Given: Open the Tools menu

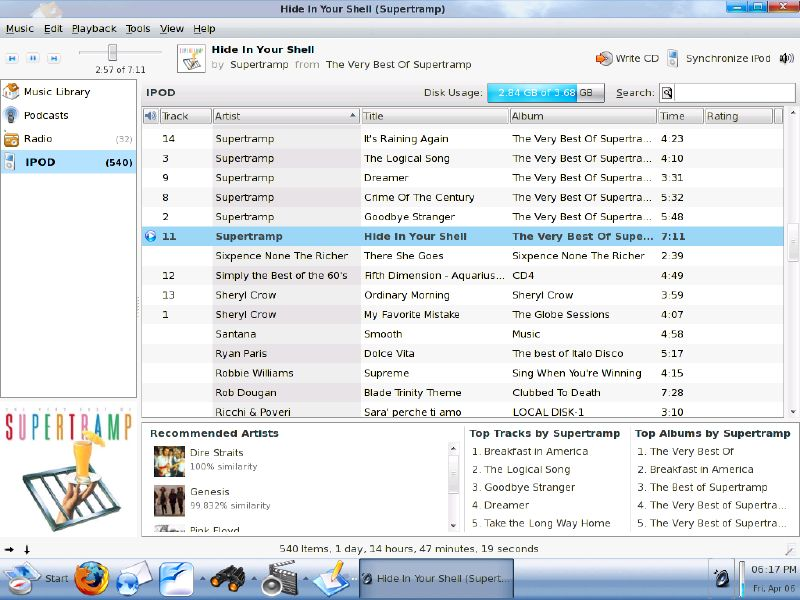Looking at the screenshot, I should [x=138, y=29].
